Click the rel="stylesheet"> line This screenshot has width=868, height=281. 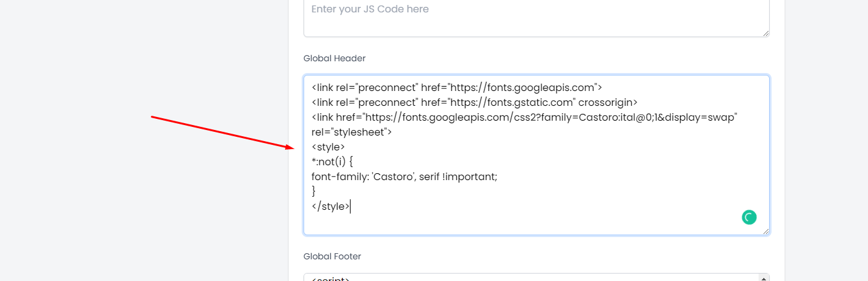pos(352,132)
